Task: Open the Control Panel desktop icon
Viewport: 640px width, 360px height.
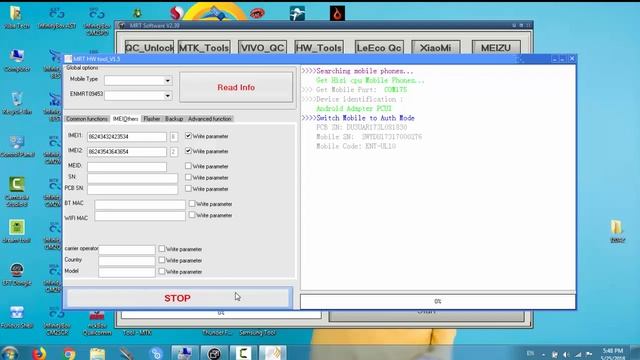Action: tap(17, 146)
